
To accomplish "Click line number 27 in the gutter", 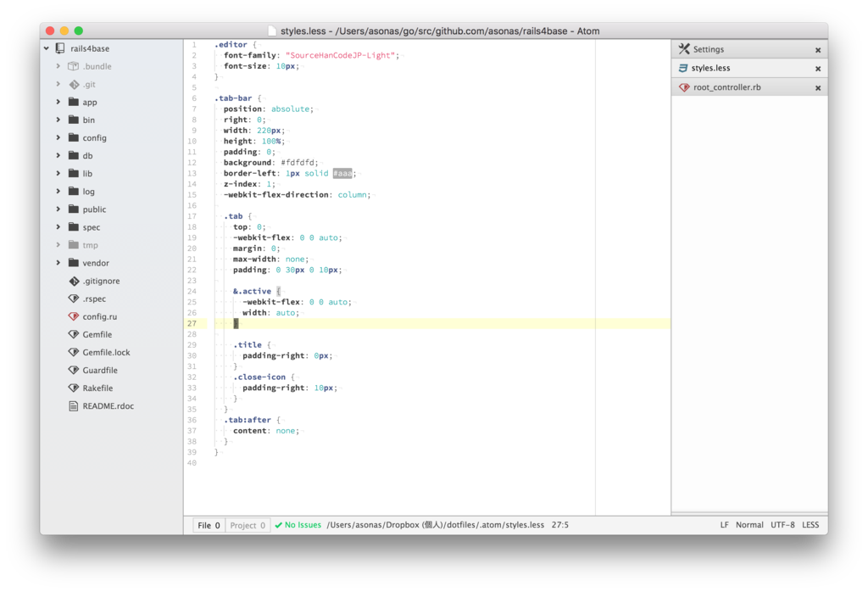I will (x=192, y=323).
